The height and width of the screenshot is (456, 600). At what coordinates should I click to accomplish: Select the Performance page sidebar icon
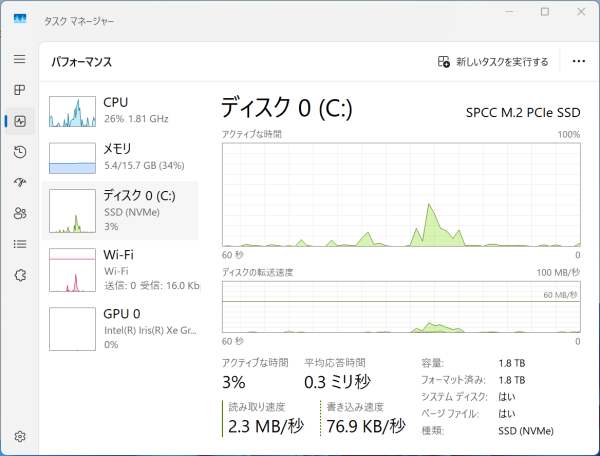pyautogui.click(x=19, y=121)
